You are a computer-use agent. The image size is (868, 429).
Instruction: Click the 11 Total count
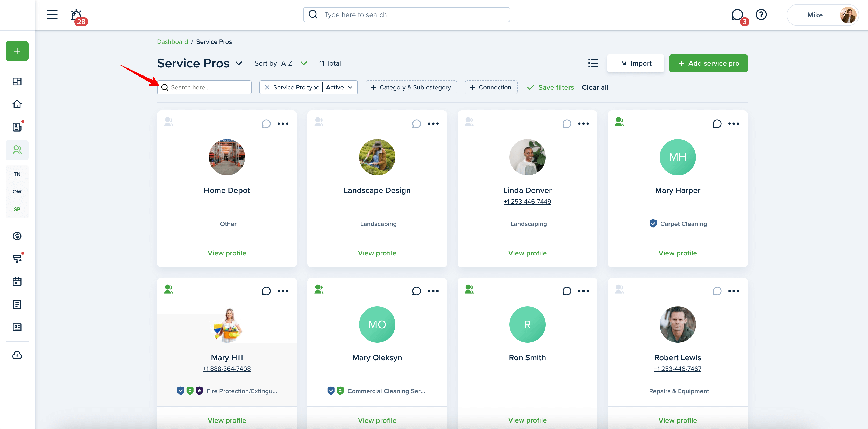pos(330,63)
